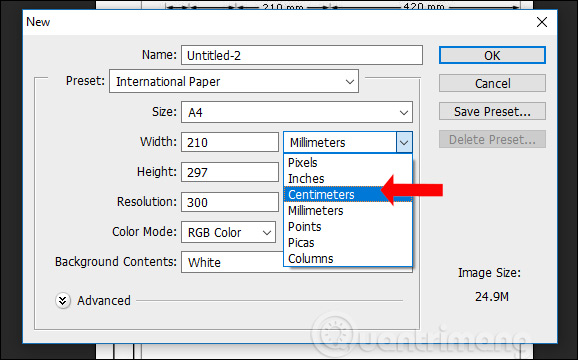Image resolution: width=578 pixels, height=360 pixels.
Task: Click the Resolution value field 300
Action: click(x=230, y=202)
